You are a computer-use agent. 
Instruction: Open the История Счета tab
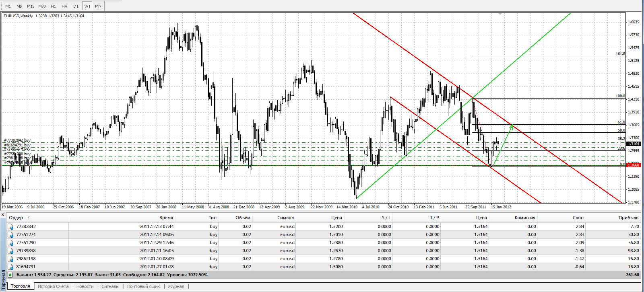tap(53, 286)
